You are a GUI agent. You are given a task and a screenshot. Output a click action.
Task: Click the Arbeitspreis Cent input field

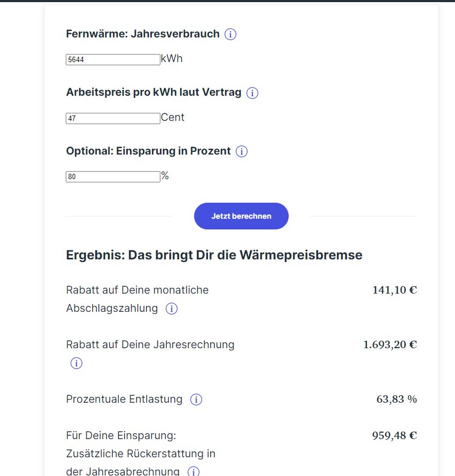click(113, 118)
